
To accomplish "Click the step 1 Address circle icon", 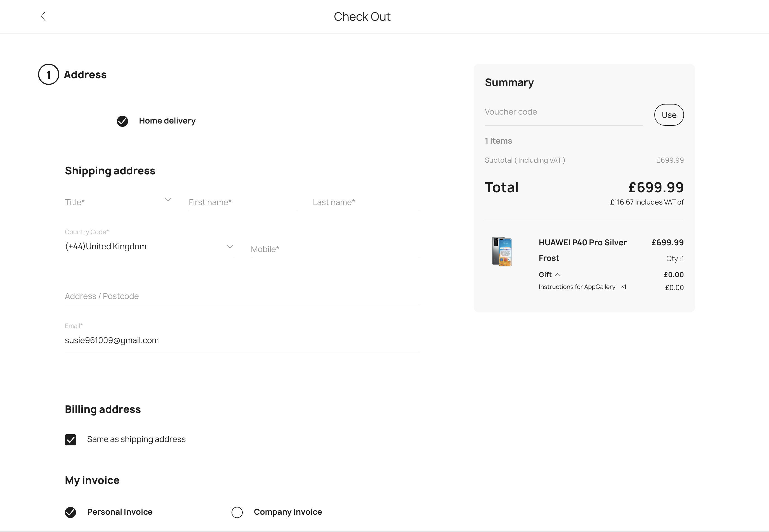I will pyautogui.click(x=48, y=74).
